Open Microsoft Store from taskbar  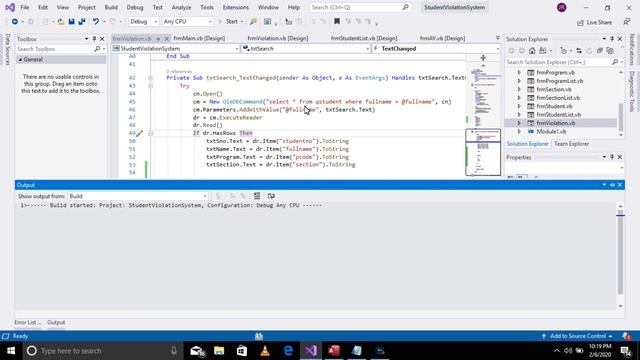click(x=242, y=351)
